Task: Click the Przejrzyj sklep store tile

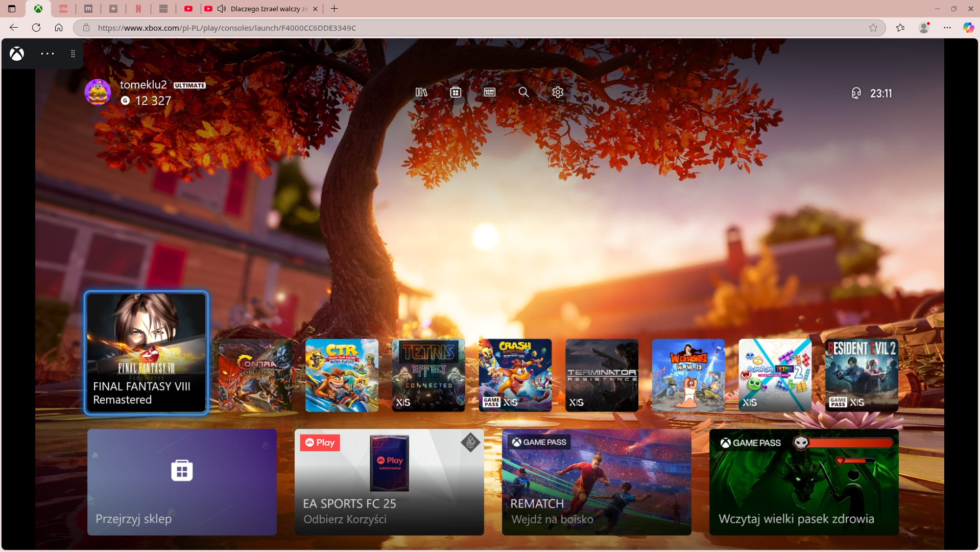Action: [x=182, y=482]
